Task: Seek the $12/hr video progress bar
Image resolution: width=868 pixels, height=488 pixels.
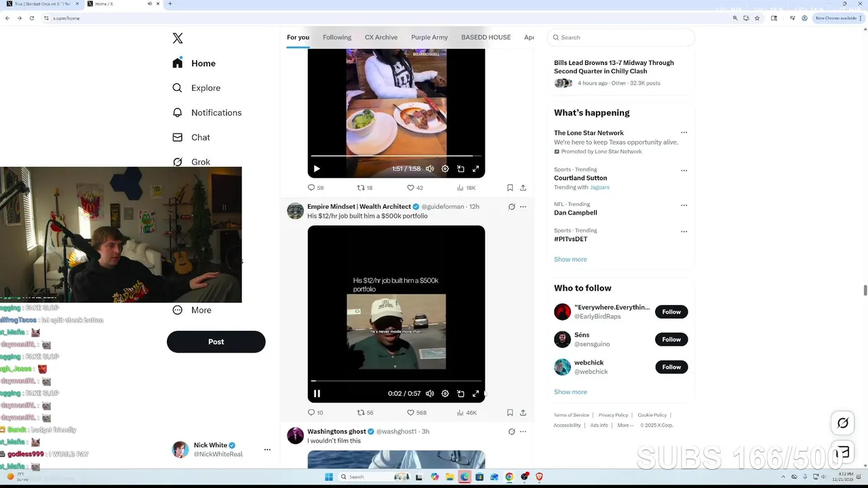Action: click(396, 381)
